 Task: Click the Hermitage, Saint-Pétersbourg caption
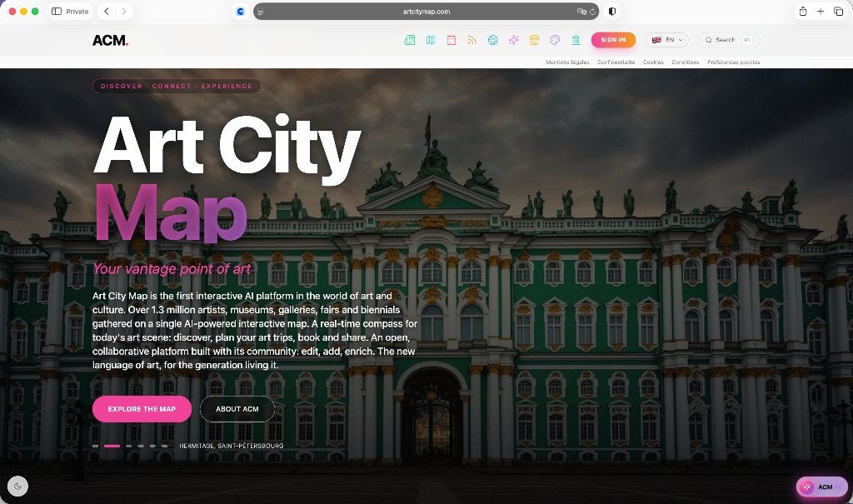click(232, 446)
